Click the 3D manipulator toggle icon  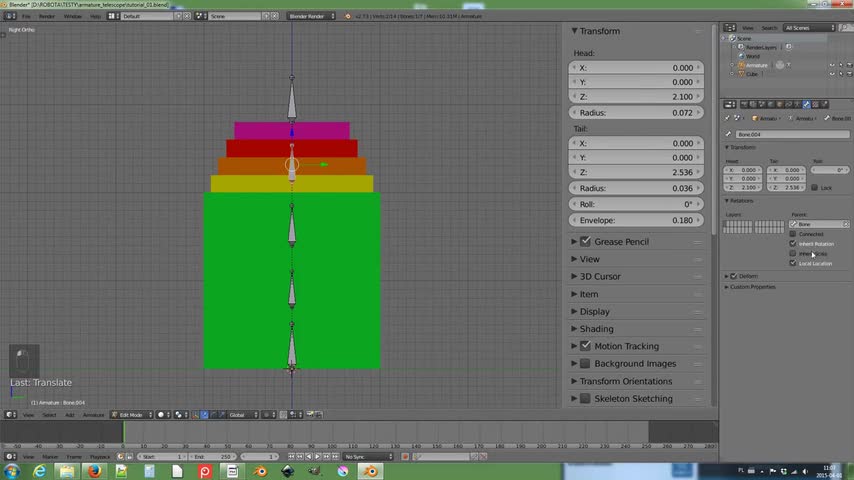(196, 415)
